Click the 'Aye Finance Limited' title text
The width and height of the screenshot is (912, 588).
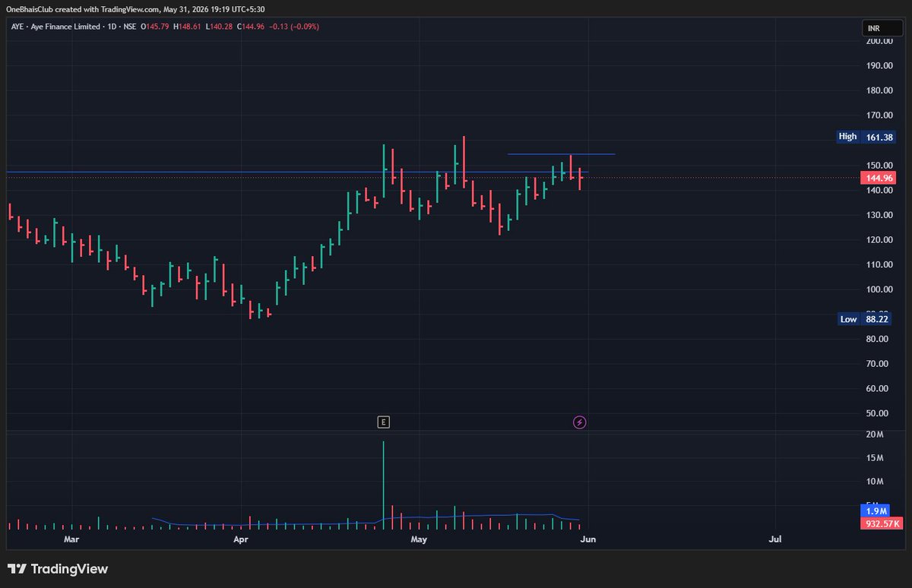[65, 26]
